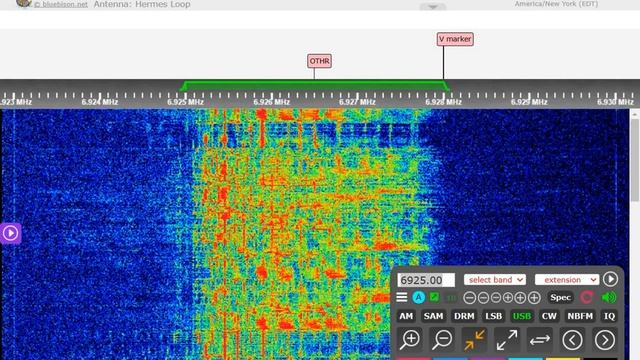This screenshot has width=640, height=360.
Task: Click the smallest minus frequency step button
Action: 496,298
